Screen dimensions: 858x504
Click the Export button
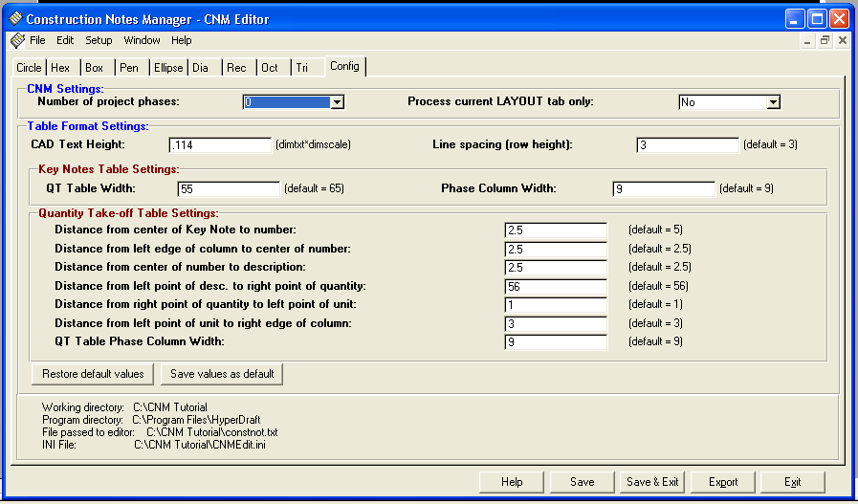pyautogui.click(x=723, y=482)
